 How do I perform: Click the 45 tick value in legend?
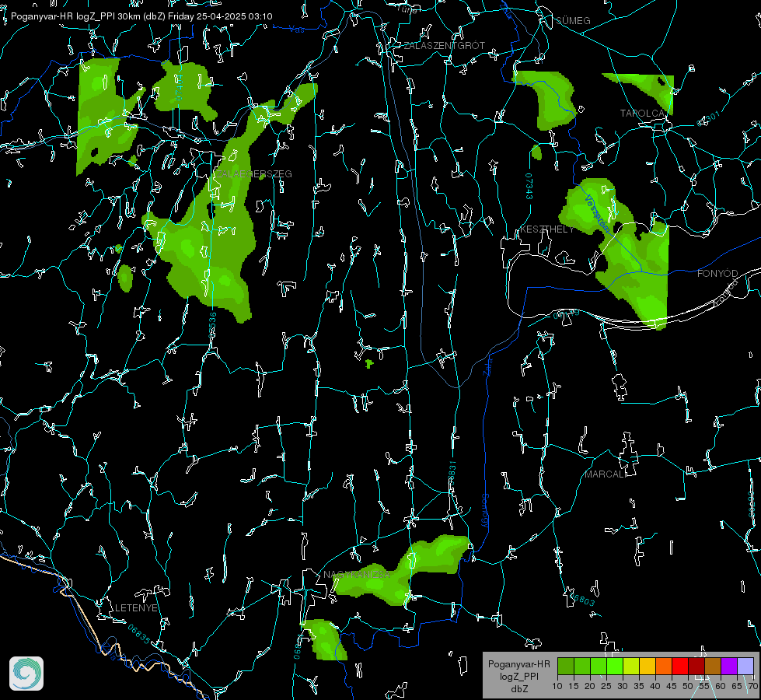pos(671,686)
